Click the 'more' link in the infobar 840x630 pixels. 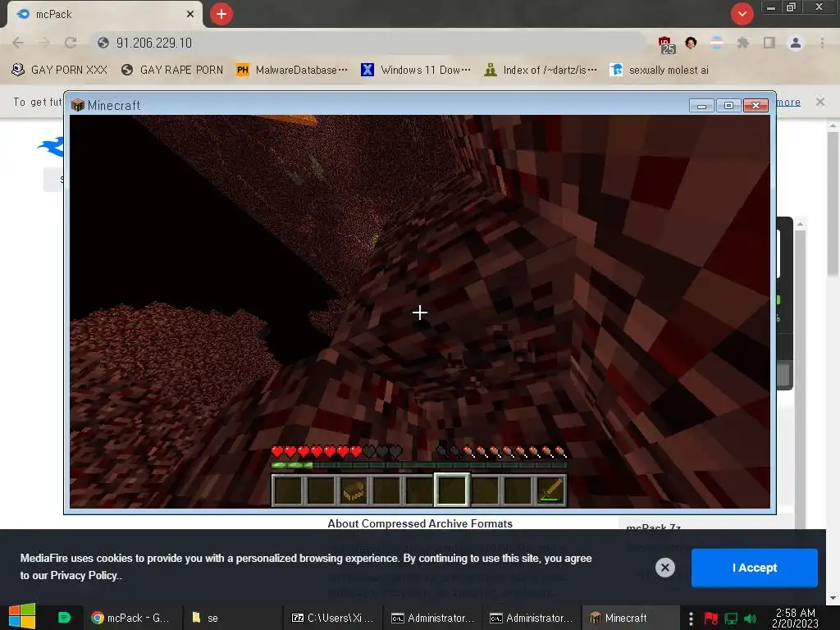click(x=788, y=102)
